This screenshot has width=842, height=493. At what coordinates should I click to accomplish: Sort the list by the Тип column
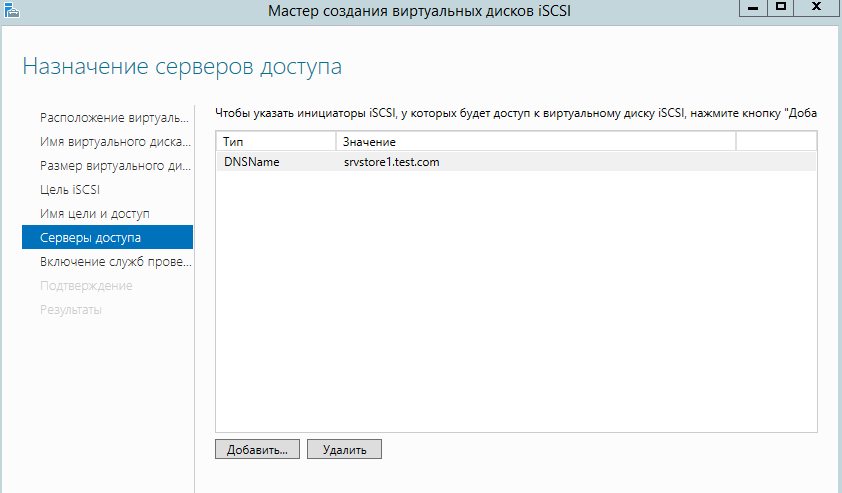pyautogui.click(x=275, y=142)
